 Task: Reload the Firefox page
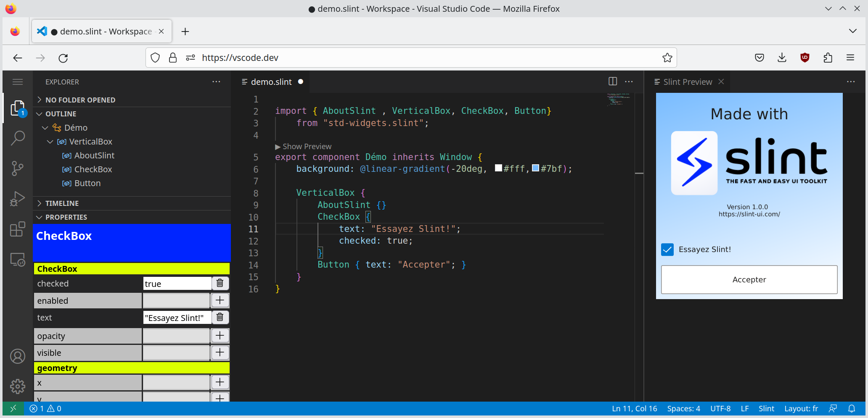click(63, 58)
